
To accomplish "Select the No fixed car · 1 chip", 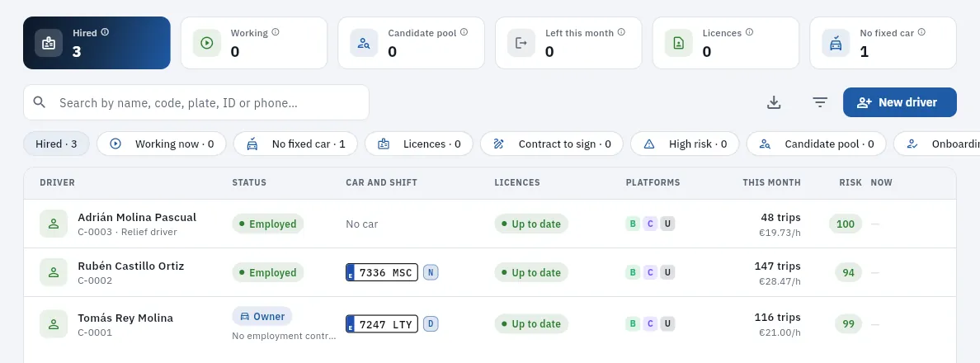I will pyautogui.click(x=295, y=144).
